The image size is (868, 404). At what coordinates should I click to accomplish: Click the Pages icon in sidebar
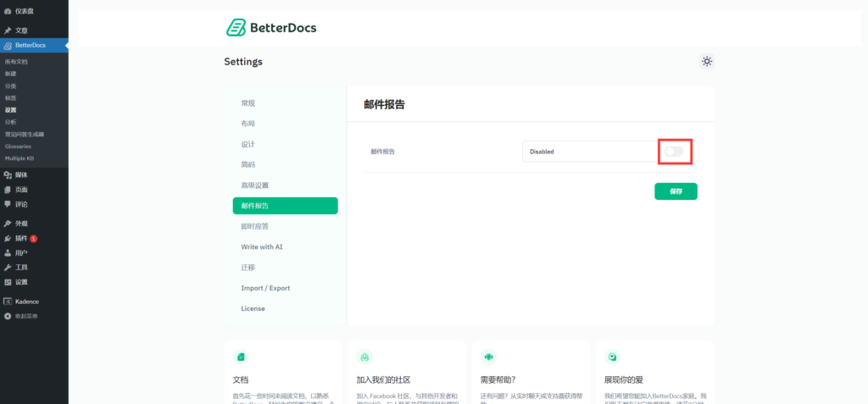click(x=8, y=189)
